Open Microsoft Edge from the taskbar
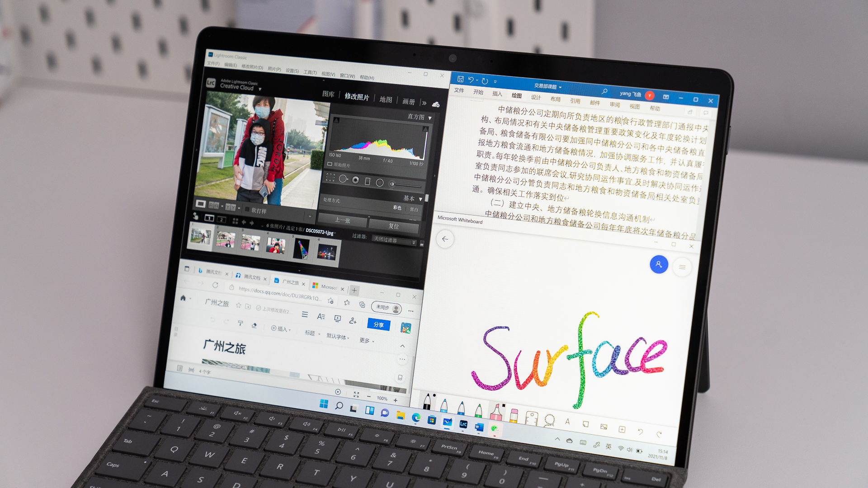 tap(416, 418)
